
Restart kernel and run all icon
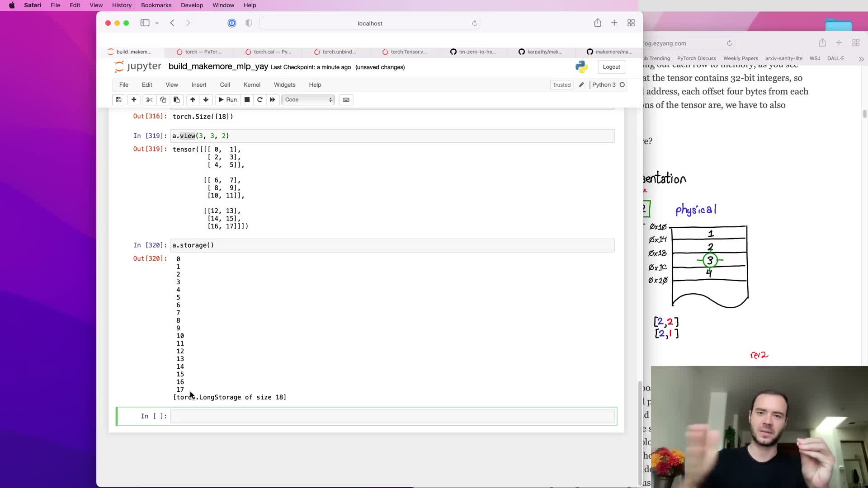[272, 99]
